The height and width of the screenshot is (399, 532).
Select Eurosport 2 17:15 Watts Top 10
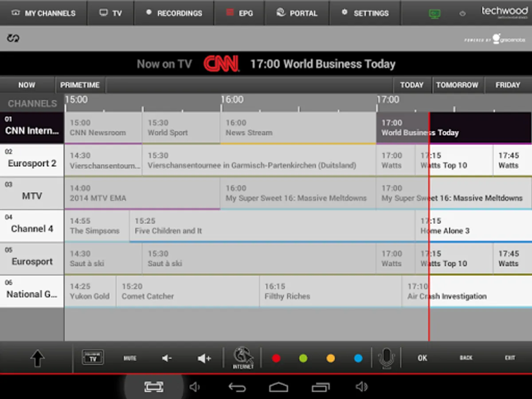tap(454, 160)
